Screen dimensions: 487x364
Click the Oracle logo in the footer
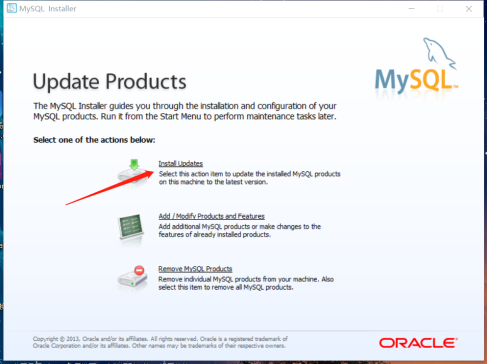pyautogui.click(x=418, y=343)
